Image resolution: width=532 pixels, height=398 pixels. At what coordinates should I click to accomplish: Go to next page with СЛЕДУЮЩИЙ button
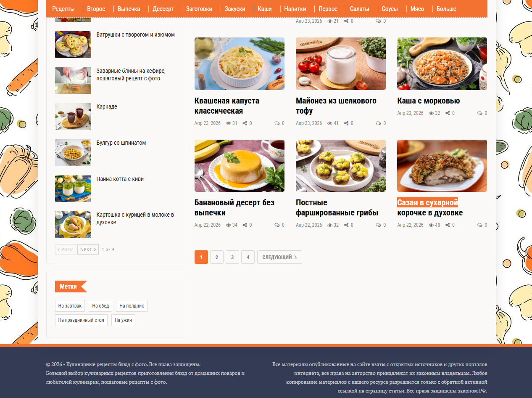pyautogui.click(x=279, y=257)
